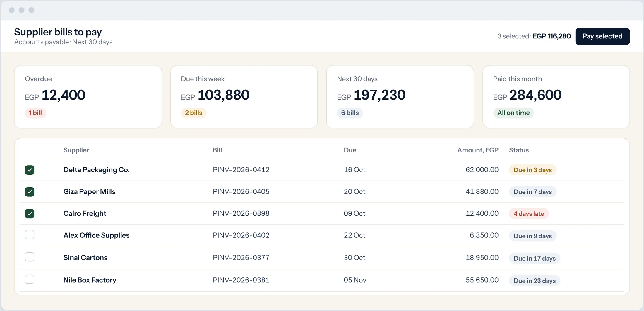Click bill number PINV-2026-0377

pyautogui.click(x=241, y=258)
